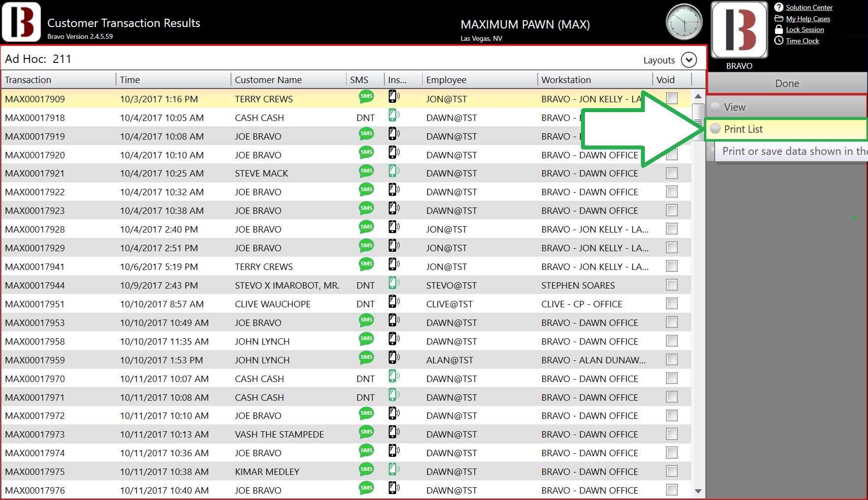Click phone icon for MAX00017909 row
Image resolution: width=868 pixels, height=500 pixels.
pos(394,96)
